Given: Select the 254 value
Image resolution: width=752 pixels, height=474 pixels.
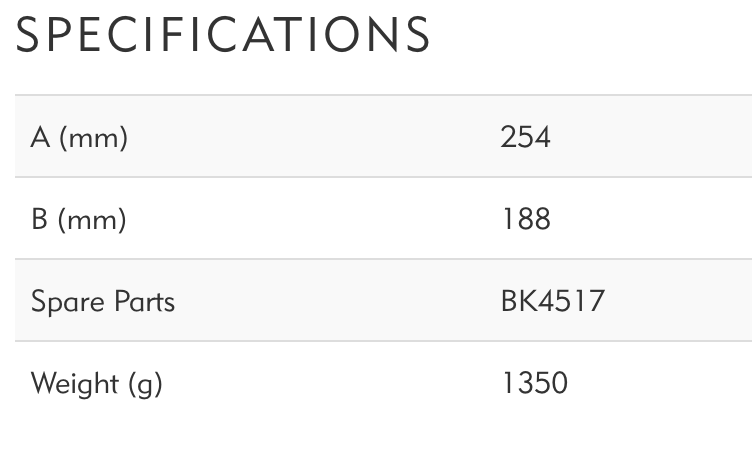Looking at the screenshot, I should pyautogui.click(x=525, y=137).
